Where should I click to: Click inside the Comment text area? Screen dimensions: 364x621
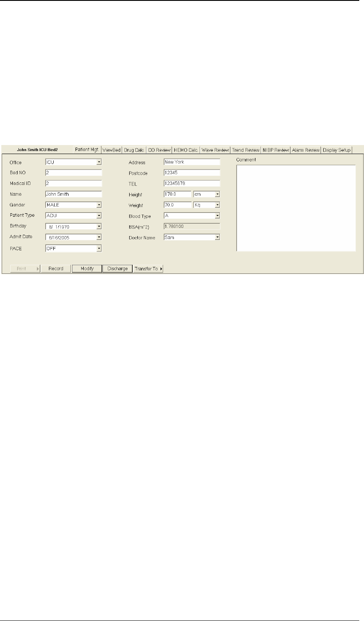point(296,208)
